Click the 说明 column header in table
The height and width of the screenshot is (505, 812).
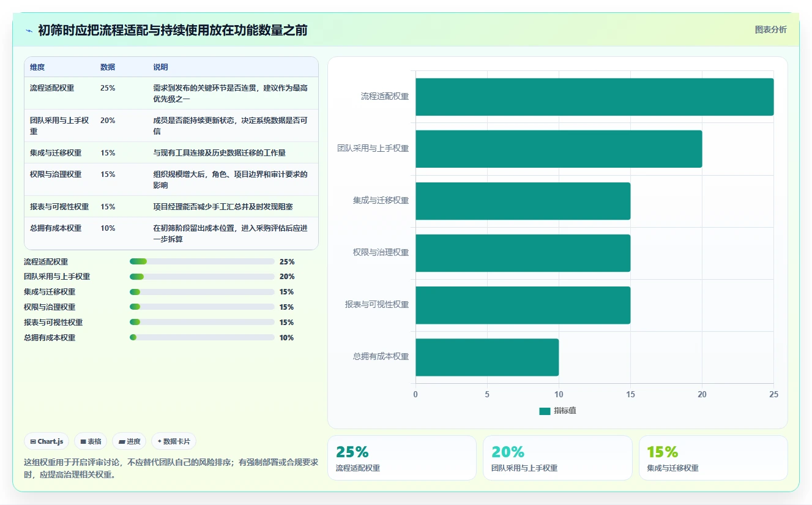(160, 67)
